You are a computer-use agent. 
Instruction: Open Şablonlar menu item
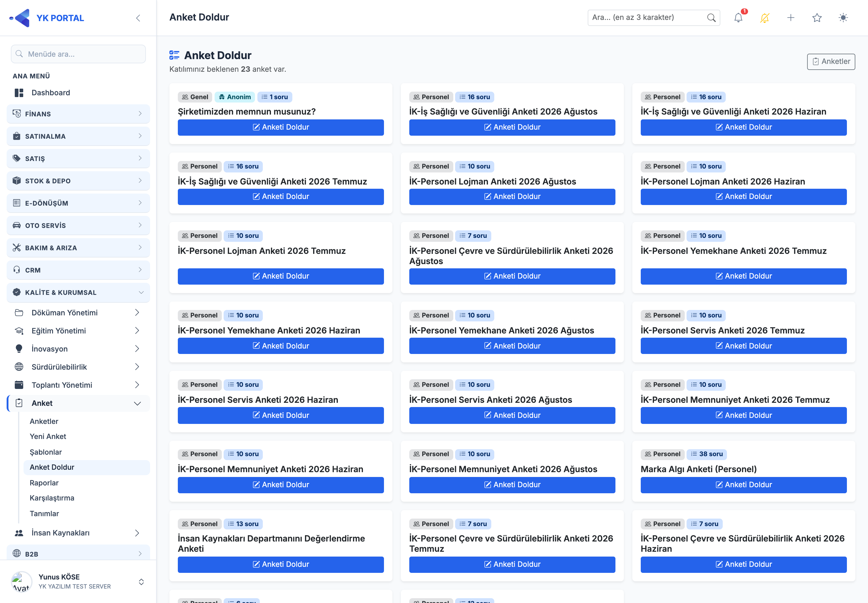pos(46,452)
